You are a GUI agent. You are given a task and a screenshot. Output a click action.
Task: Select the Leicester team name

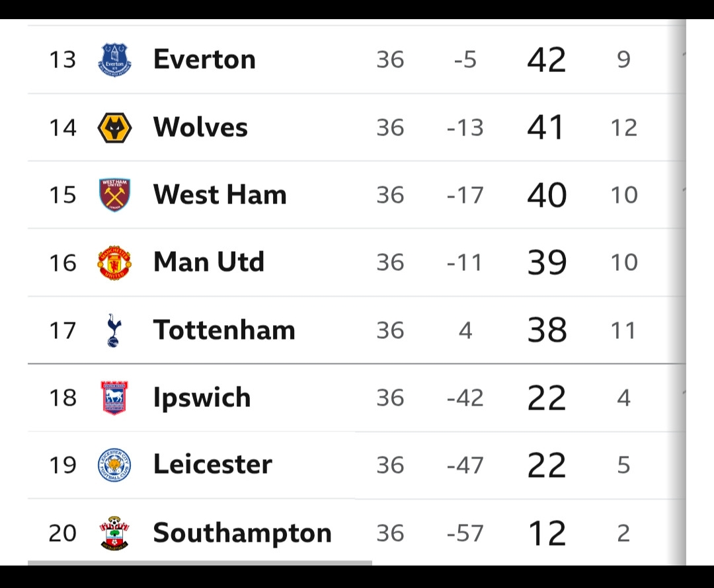213,464
